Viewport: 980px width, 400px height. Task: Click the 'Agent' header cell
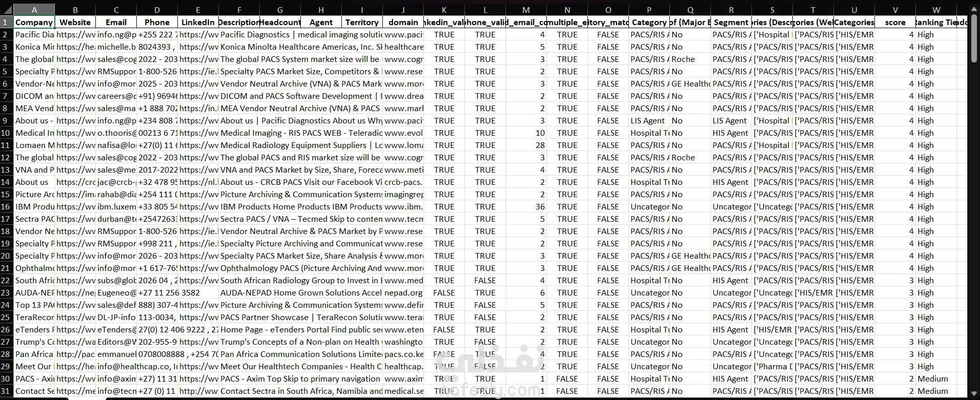coord(321,22)
